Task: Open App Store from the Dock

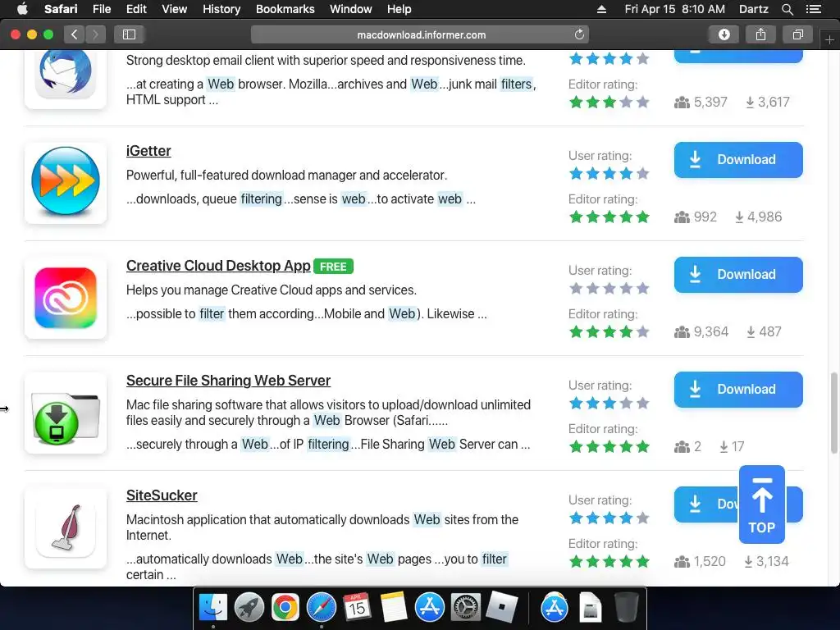Action: point(430,608)
